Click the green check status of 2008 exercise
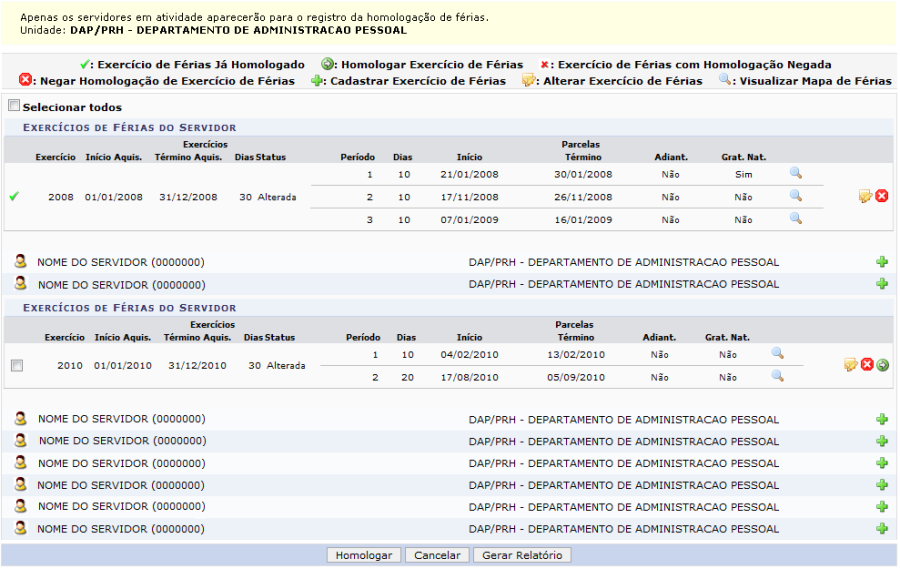The image size is (900, 569). (13, 197)
